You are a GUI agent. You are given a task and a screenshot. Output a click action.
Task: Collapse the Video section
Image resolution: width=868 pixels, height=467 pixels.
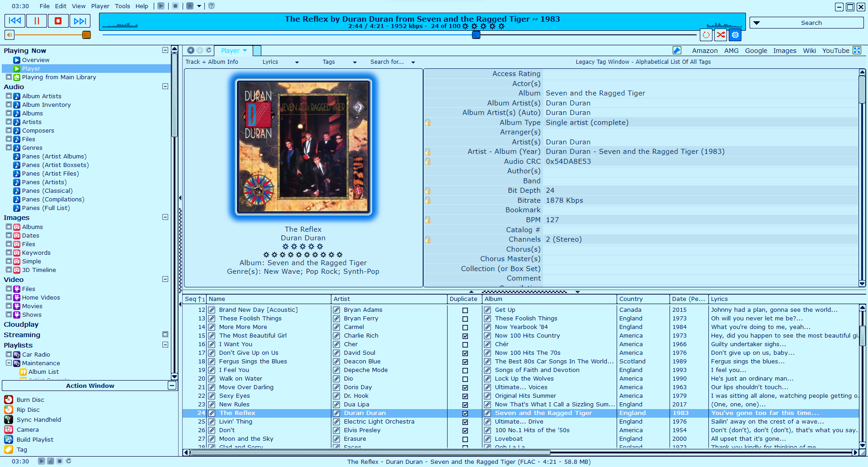[x=165, y=279]
